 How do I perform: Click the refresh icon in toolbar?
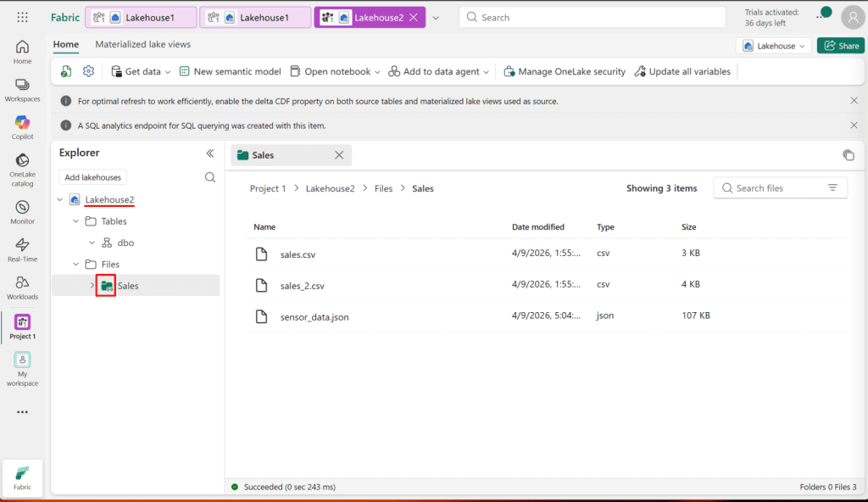[66, 72]
